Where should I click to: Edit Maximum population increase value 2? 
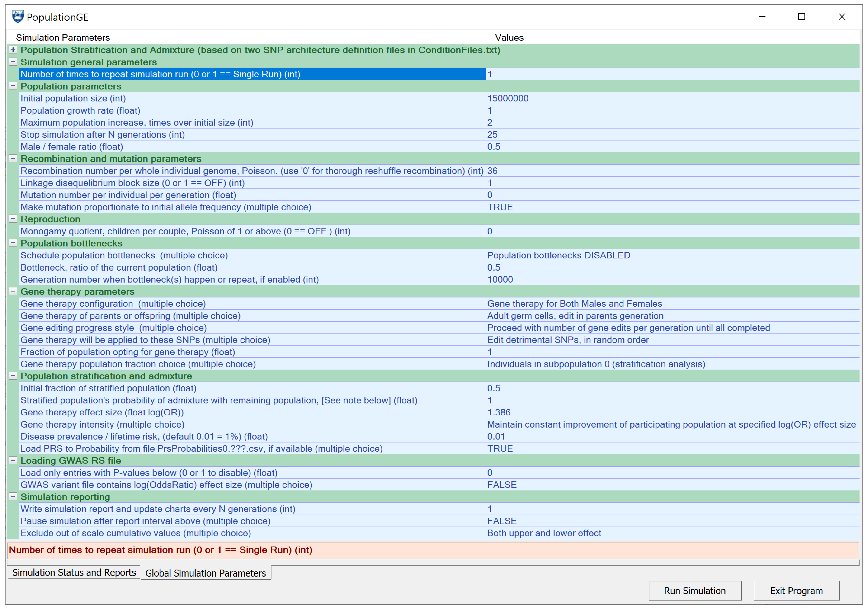673,123
